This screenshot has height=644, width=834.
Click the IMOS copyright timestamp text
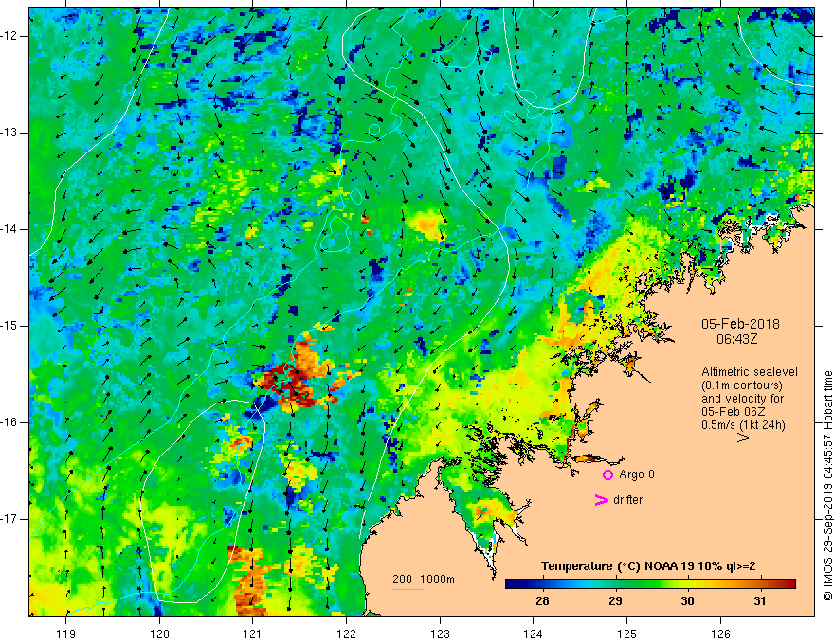[x=827, y=486]
